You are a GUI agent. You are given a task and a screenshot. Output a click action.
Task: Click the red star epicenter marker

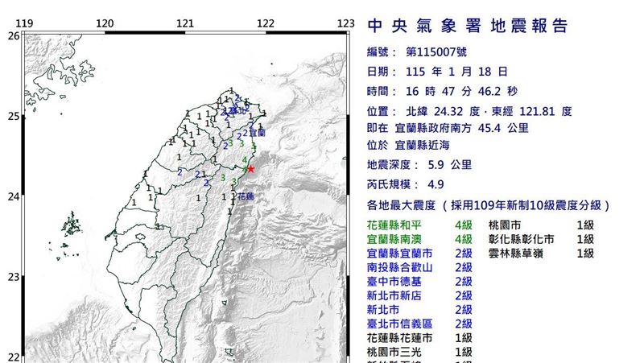[x=250, y=169]
